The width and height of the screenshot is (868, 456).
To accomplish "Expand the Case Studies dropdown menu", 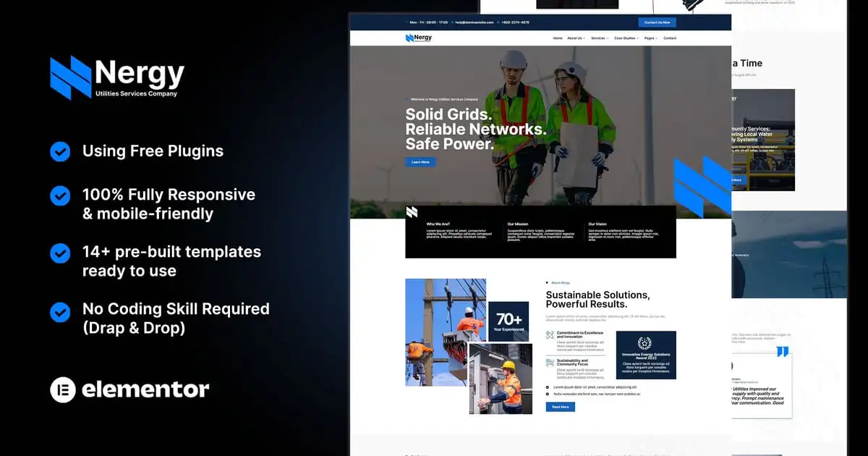I will click(626, 38).
